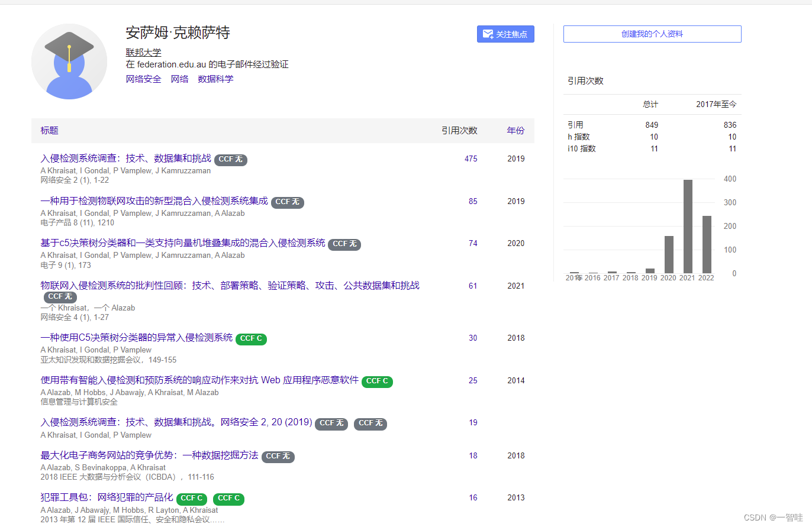The height and width of the screenshot is (527, 812).
Task: Click year 2013 in the table
Action: 515,498
